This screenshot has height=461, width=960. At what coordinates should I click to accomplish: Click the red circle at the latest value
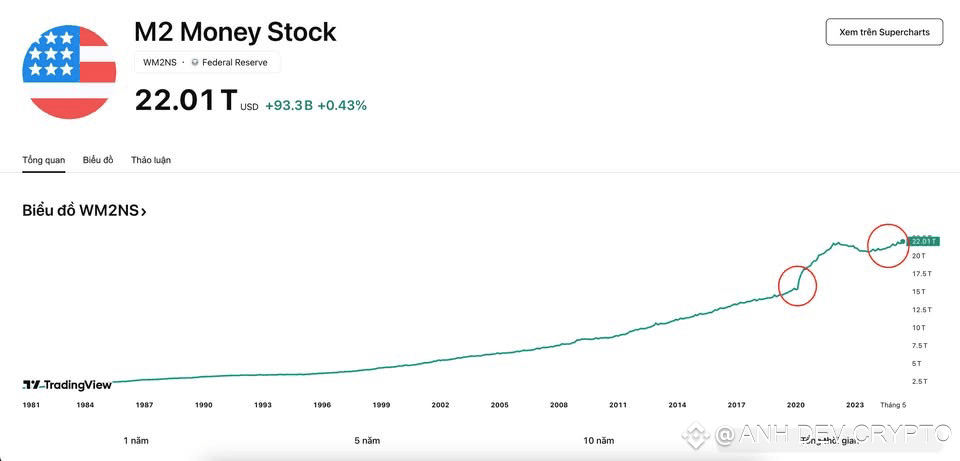click(887, 246)
